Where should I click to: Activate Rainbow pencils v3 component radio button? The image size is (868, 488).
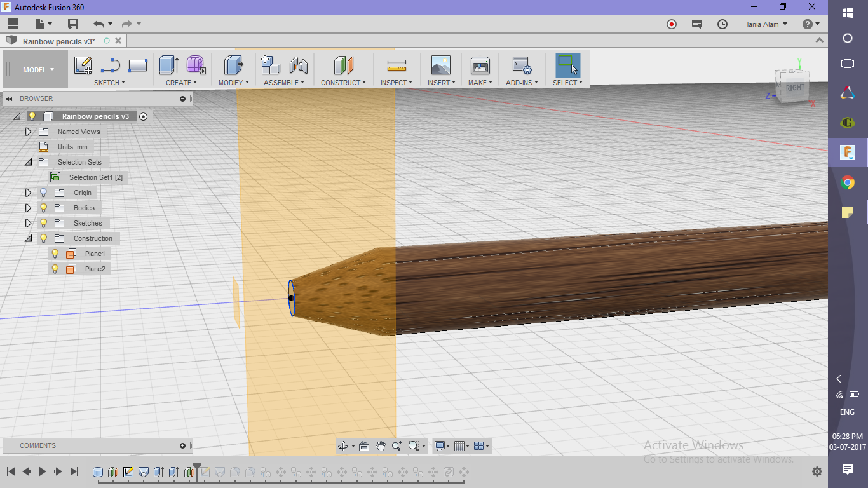(144, 116)
